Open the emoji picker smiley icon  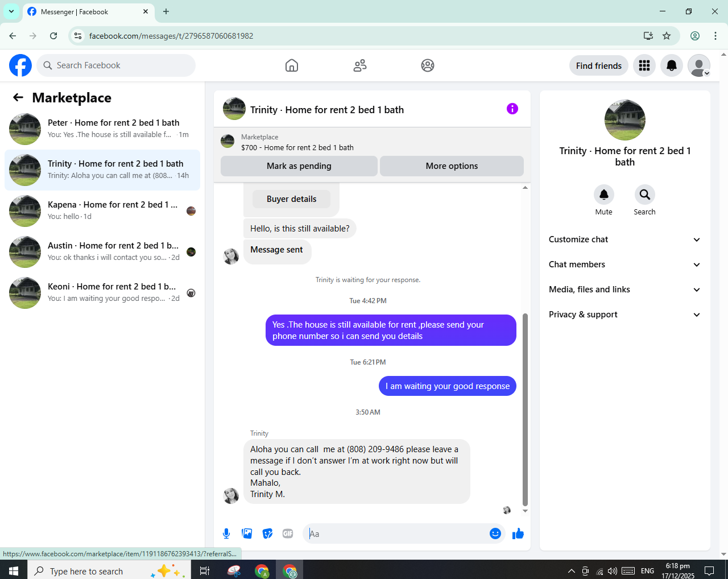[495, 533]
